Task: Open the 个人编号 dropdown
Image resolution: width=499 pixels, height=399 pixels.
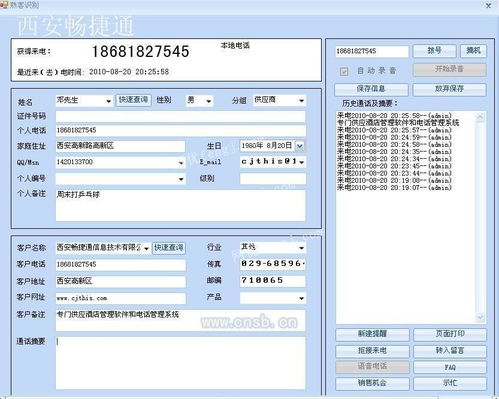Action: coord(181,179)
